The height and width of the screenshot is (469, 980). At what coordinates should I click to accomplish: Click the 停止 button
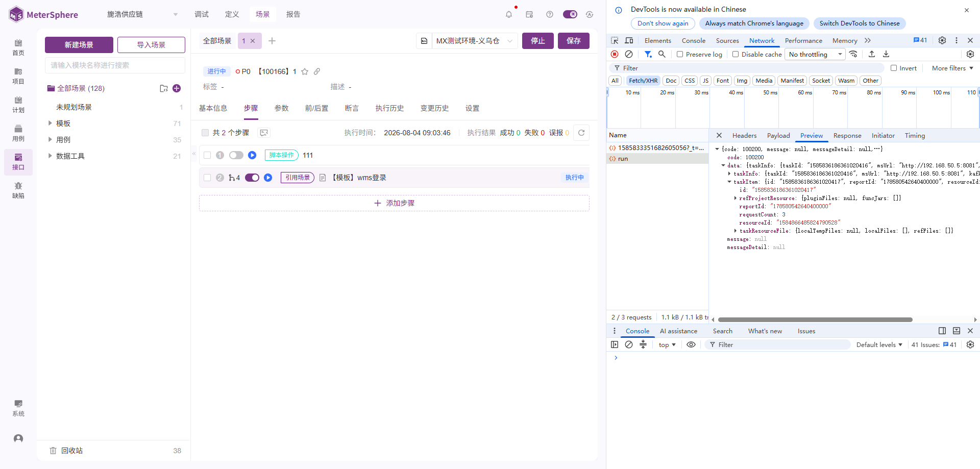click(538, 41)
